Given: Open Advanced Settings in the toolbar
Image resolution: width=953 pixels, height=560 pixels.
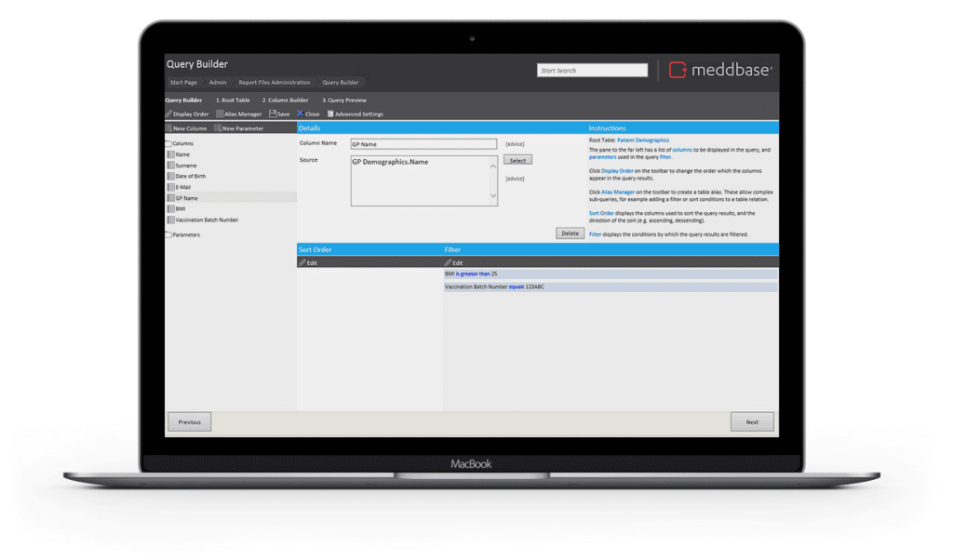Looking at the screenshot, I should point(356,114).
